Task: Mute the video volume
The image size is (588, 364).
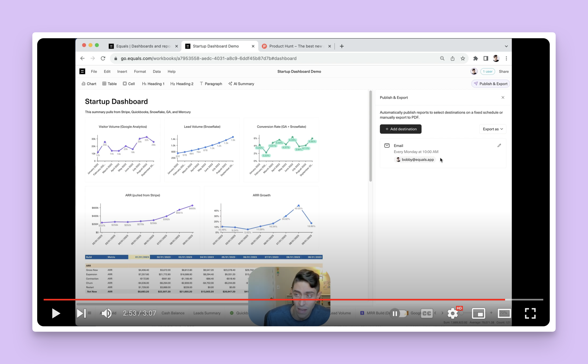Action: (106, 313)
